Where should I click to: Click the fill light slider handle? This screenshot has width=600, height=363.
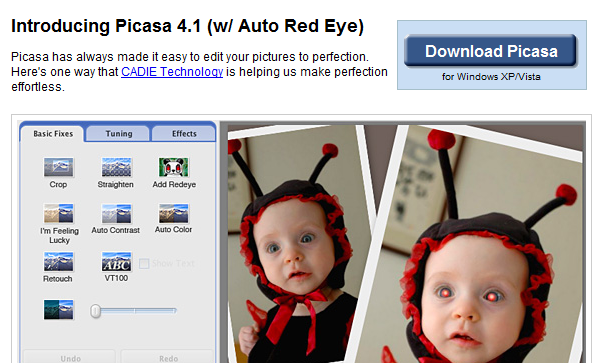coord(96,311)
